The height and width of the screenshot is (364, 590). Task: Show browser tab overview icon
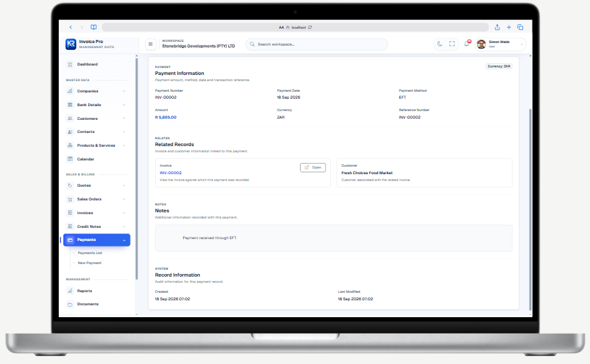coord(521,27)
